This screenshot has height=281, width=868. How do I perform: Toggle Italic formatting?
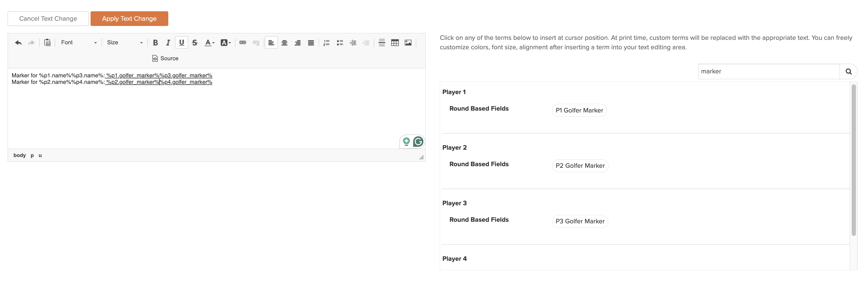click(x=168, y=42)
